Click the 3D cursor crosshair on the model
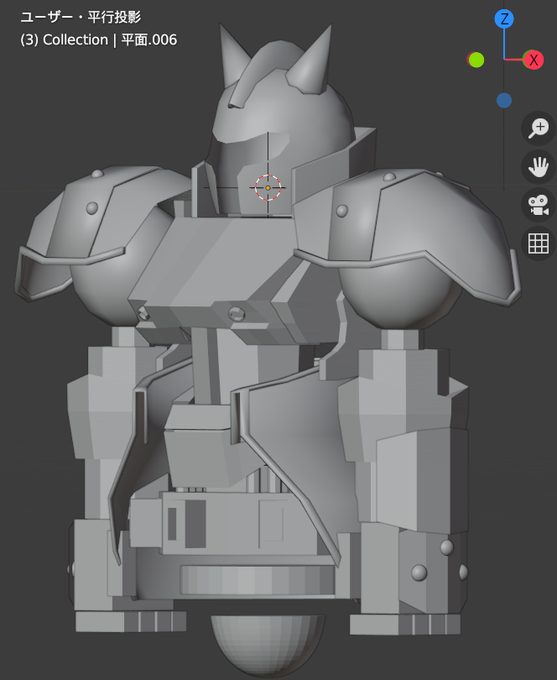Screen dimensions: 557x680 [x=268, y=188]
